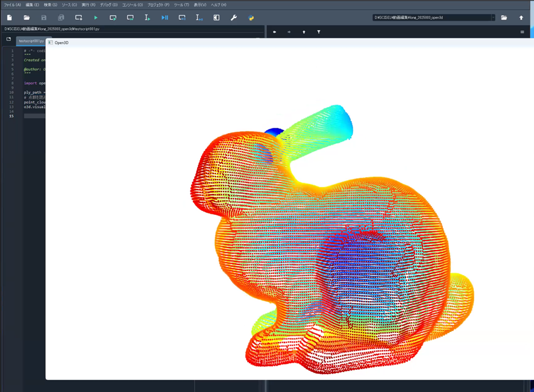Go forward in the file explorer pane

(289, 32)
